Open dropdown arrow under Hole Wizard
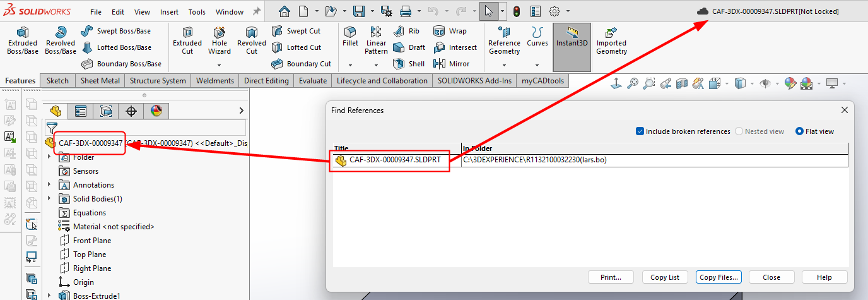The image size is (868, 300). (x=220, y=65)
